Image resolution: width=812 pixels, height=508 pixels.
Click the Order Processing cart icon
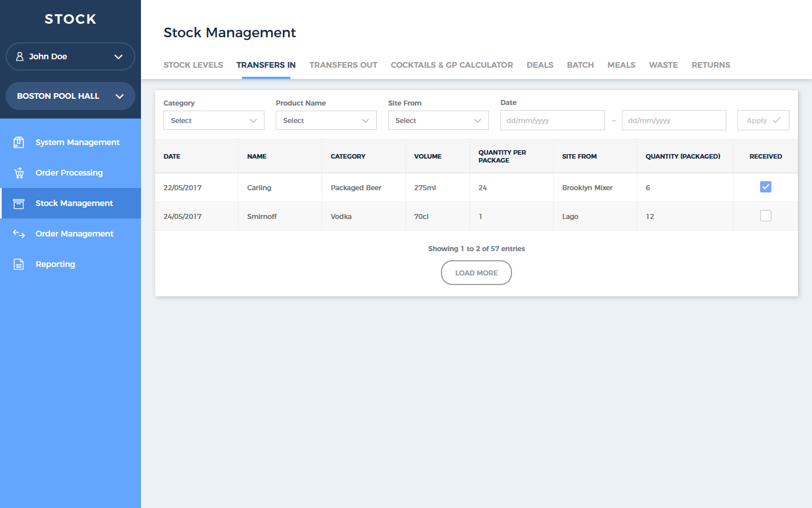tap(19, 173)
